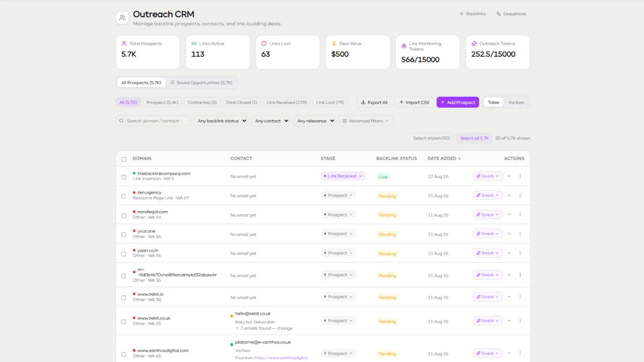Open the Any backlink status dropdown

tap(221, 121)
